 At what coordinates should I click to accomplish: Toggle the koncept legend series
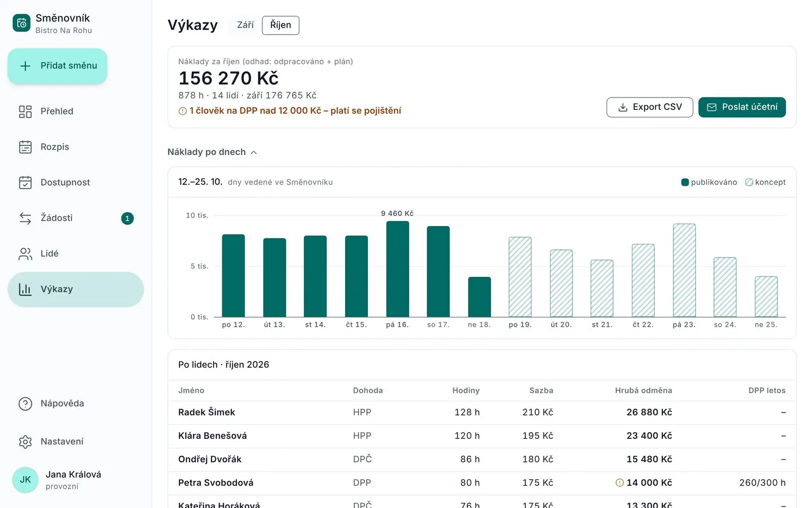pos(765,182)
